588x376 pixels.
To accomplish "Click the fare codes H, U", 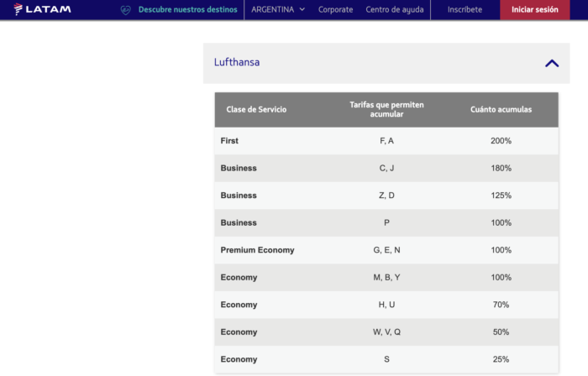I will point(386,305).
